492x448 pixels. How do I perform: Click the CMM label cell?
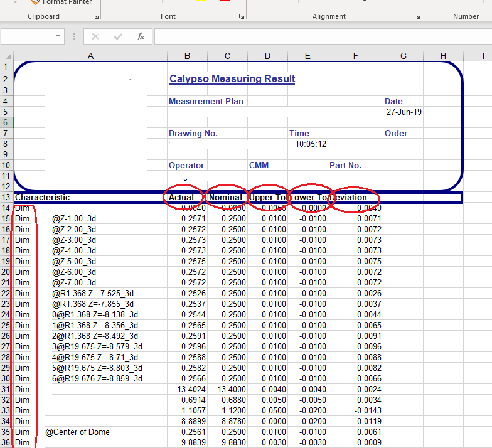pyautogui.click(x=259, y=166)
